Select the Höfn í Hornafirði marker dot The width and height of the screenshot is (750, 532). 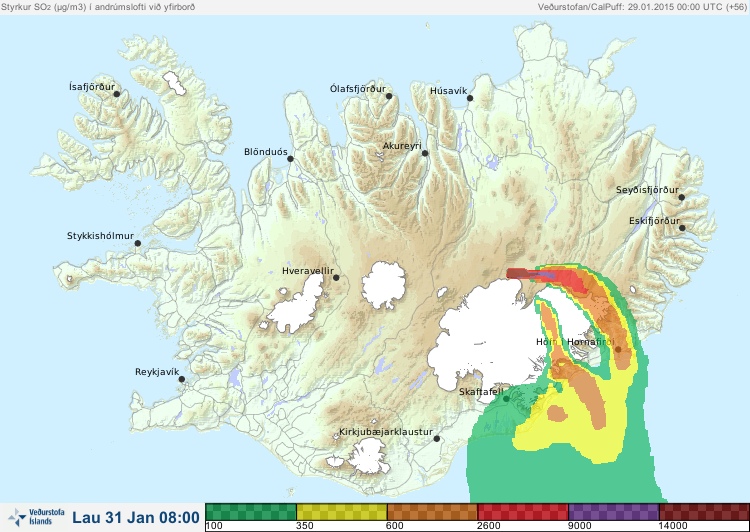(618, 349)
